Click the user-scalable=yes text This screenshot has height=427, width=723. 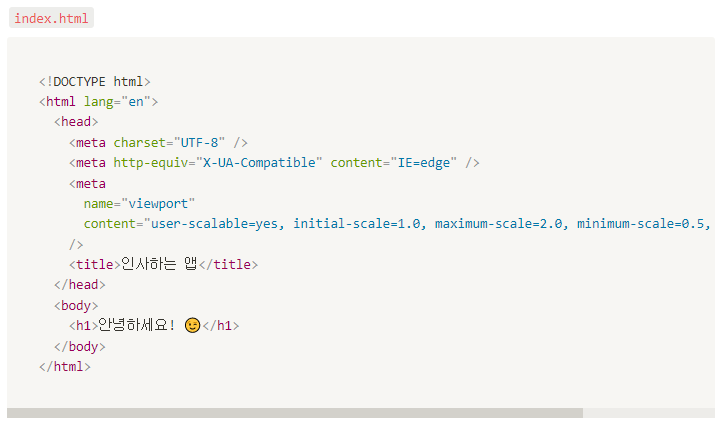(214, 224)
